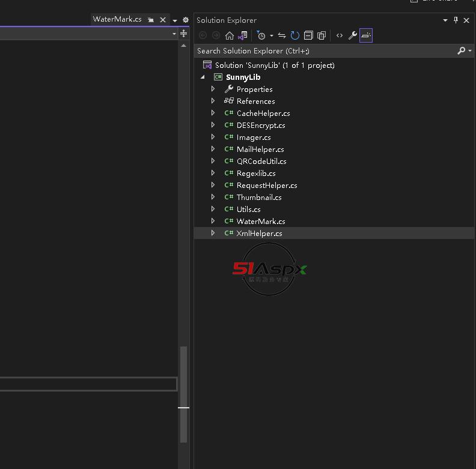Expand MailHelper.cs file node
Screen dimensions: 476x469
(213, 149)
